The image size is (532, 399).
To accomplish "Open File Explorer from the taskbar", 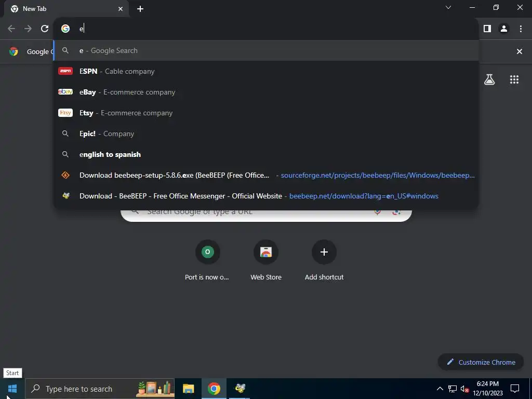I will pos(188,389).
